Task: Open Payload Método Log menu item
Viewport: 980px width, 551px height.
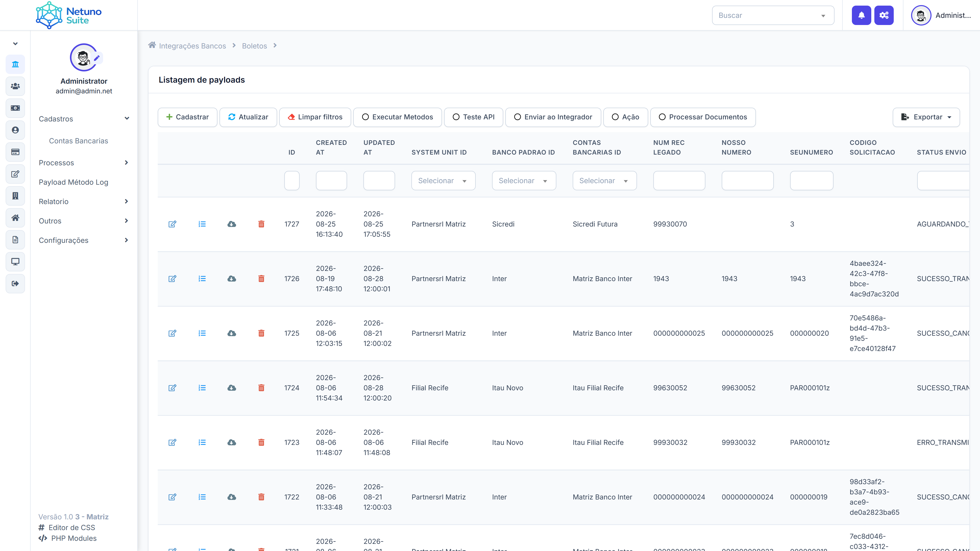Action: (x=73, y=182)
